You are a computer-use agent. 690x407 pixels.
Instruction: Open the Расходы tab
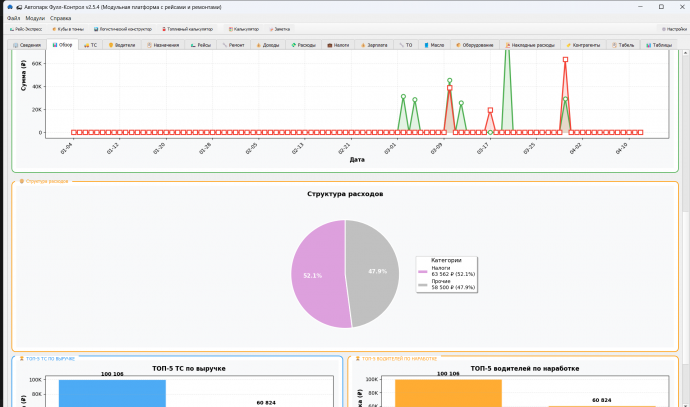(x=304, y=45)
